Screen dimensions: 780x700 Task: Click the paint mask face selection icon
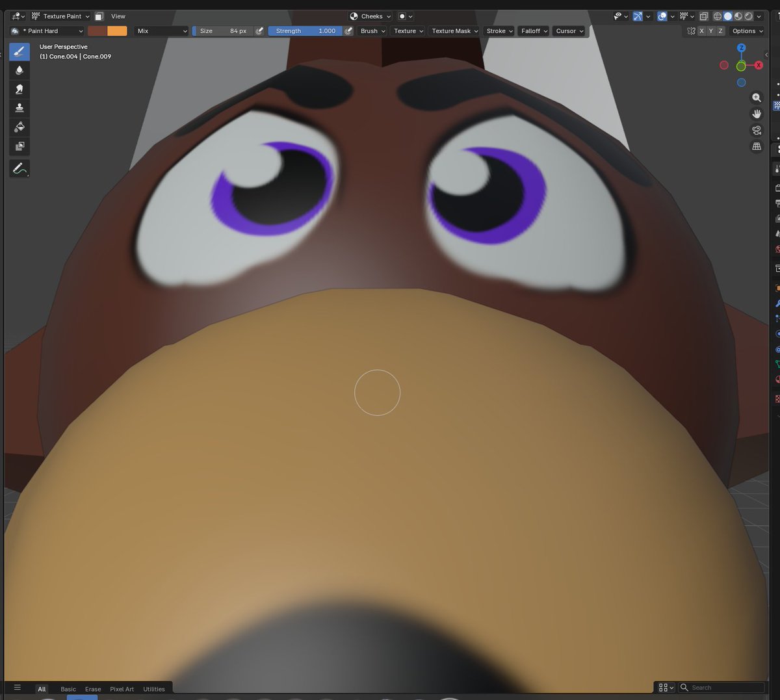point(99,16)
